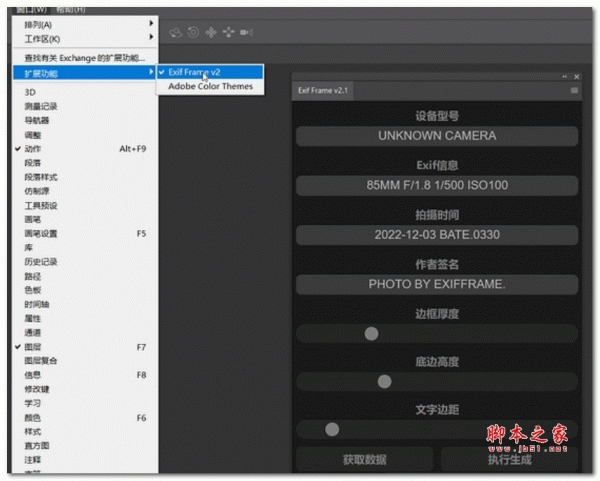This screenshot has height=481, width=600.
Task: Choose 历史记录 from the Window menu
Action: coord(85,262)
